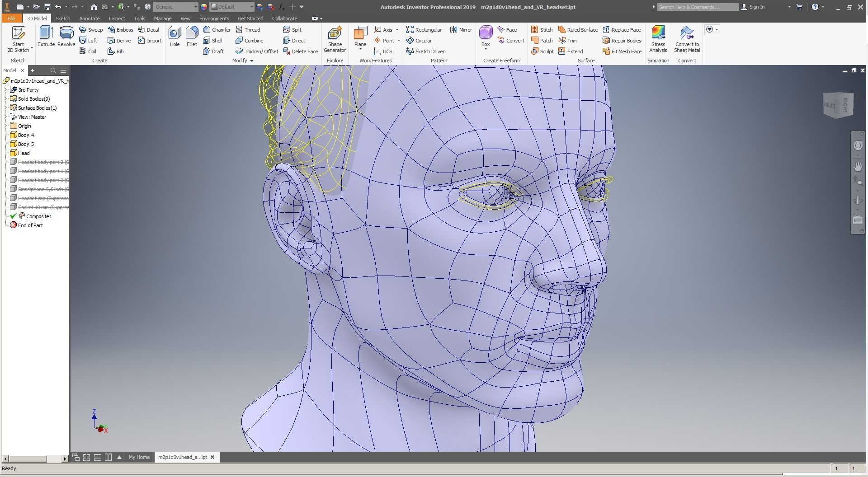Viewport: 868px width, 477px height.
Task: Click the Save icon in quick access
Action: coord(47,7)
